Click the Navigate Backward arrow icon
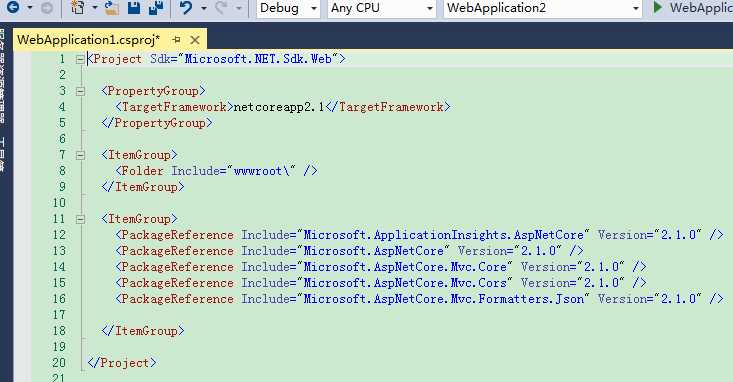This screenshot has width=733, height=382. pyautogui.click(x=13, y=7)
